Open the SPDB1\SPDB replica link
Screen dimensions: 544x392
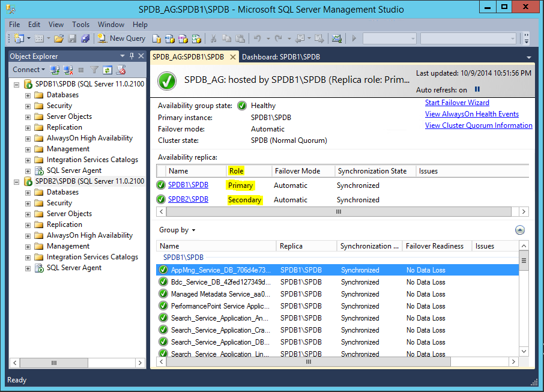[188, 185]
